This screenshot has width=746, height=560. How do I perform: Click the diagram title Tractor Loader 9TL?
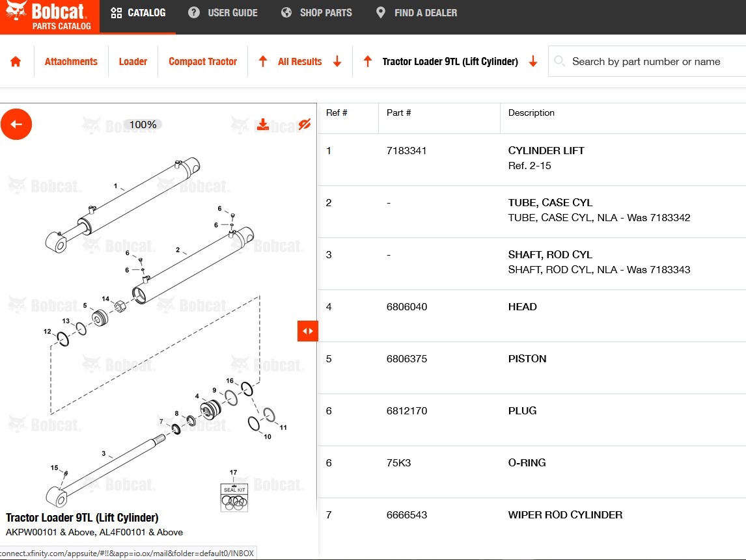[x=82, y=518]
